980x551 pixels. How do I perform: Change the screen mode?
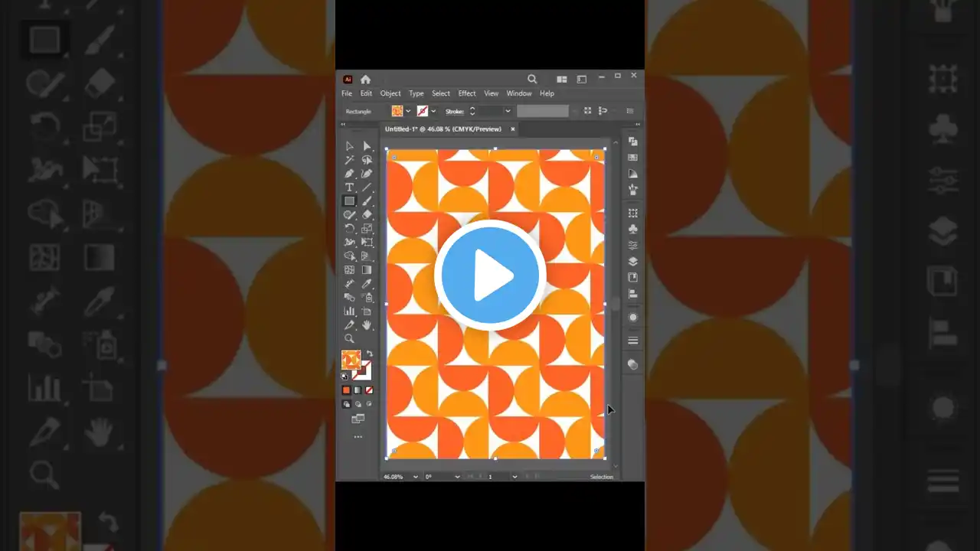(x=358, y=419)
